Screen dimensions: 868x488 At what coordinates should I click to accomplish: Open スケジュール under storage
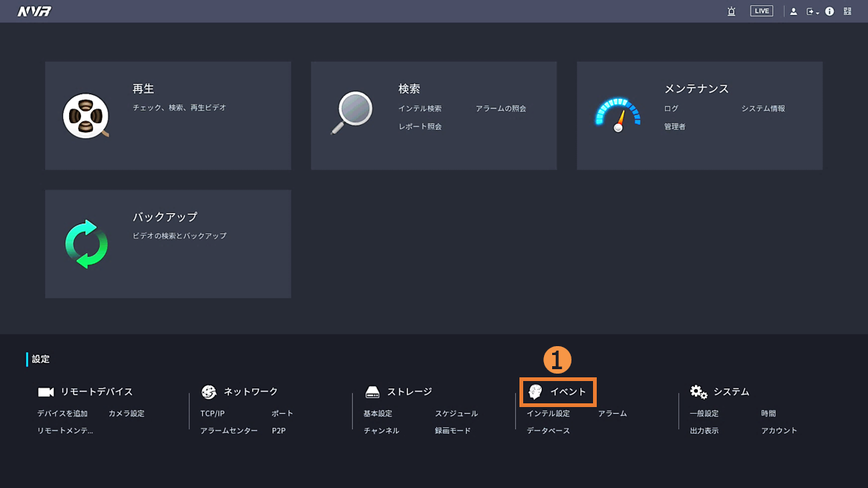[x=456, y=413]
